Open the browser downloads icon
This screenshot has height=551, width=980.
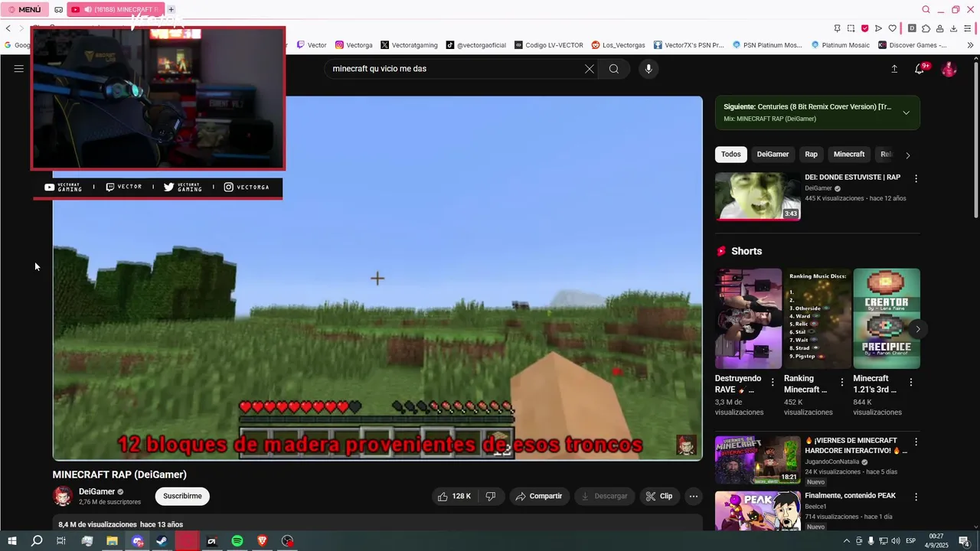tap(953, 28)
